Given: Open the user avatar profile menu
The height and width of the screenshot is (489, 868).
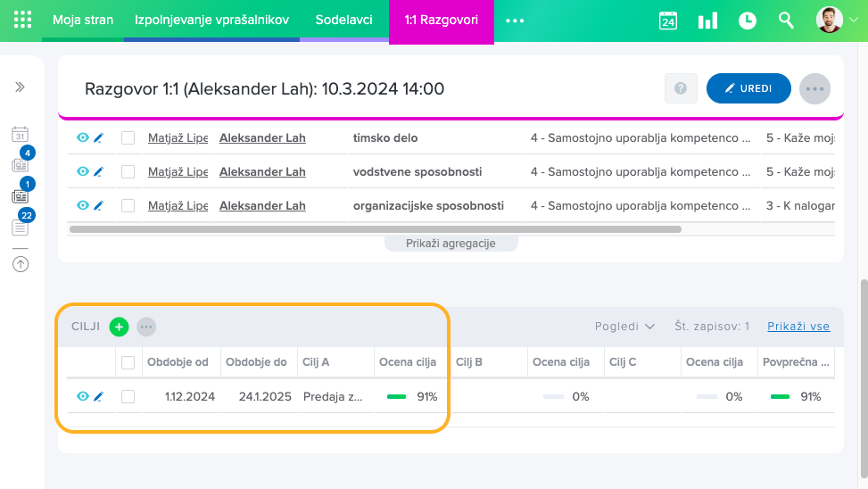Looking at the screenshot, I should coord(835,21).
